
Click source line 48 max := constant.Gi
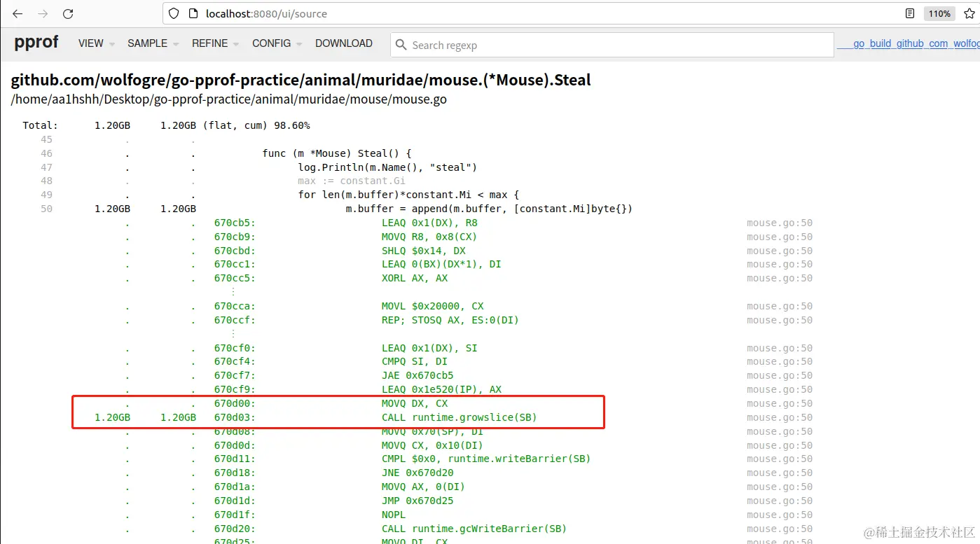[x=352, y=181]
